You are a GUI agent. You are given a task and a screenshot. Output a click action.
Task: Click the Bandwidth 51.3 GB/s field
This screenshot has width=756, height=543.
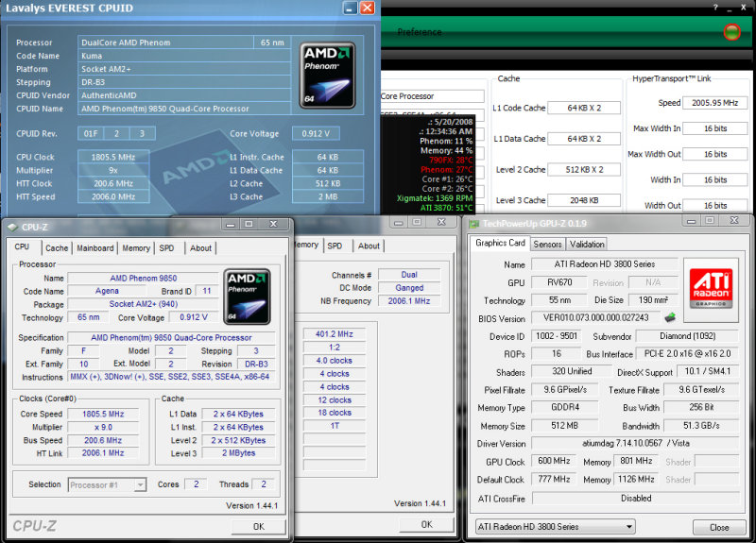[x=701, y=426]
